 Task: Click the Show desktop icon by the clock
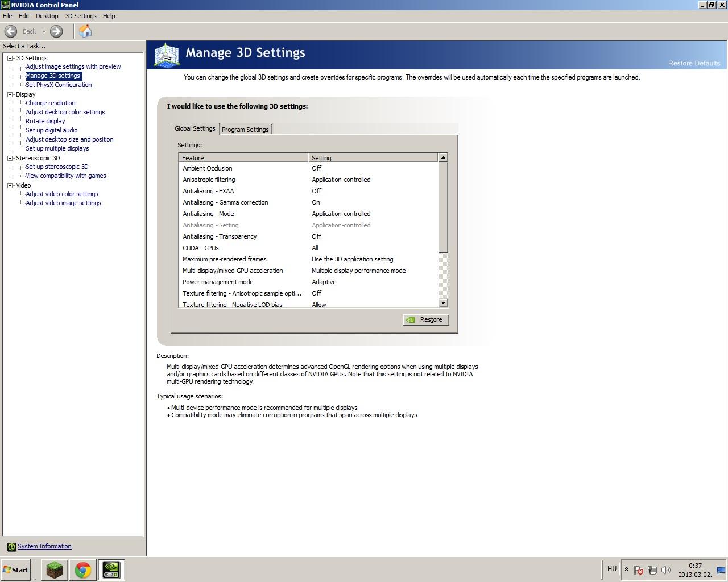click(x=721, y=569)
